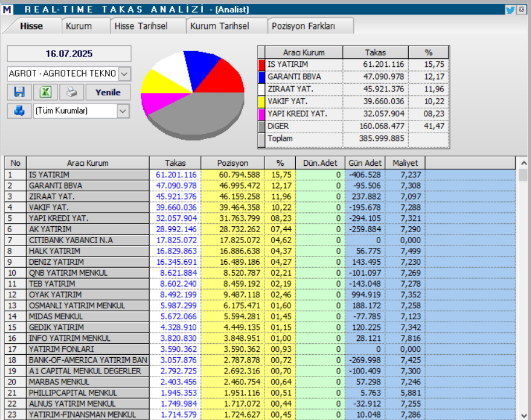Click the pie chart
This screenshot has width=531, height=420.
pyautogui.click(x=192, y=95)
